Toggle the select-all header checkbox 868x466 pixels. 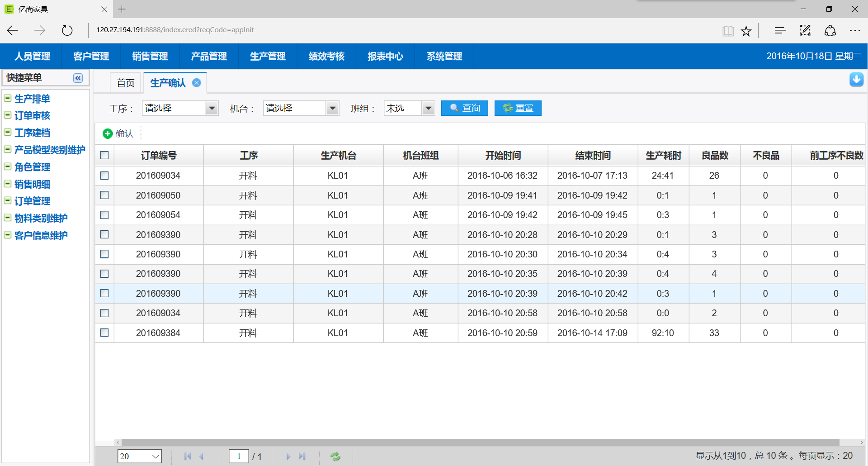(x=104, y=155)
